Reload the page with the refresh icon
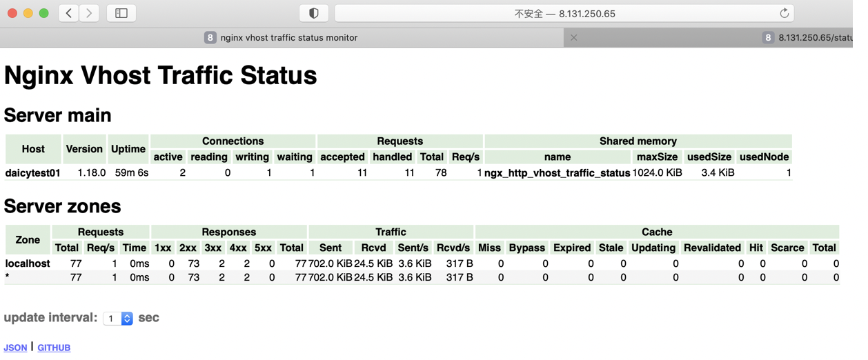 coord(785,13)
